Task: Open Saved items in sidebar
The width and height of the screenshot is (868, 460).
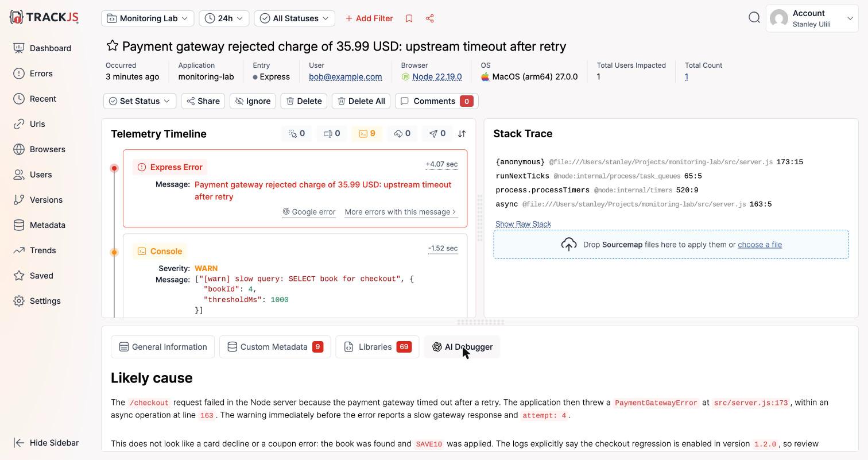Action: click(33, 276)
